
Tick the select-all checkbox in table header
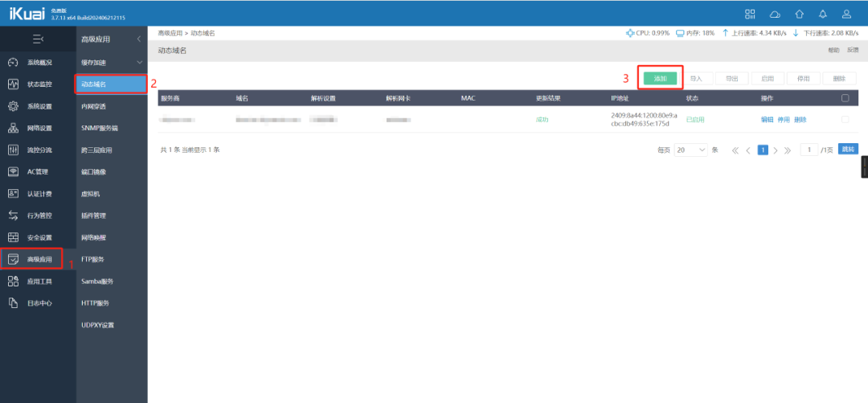(845, 98)
